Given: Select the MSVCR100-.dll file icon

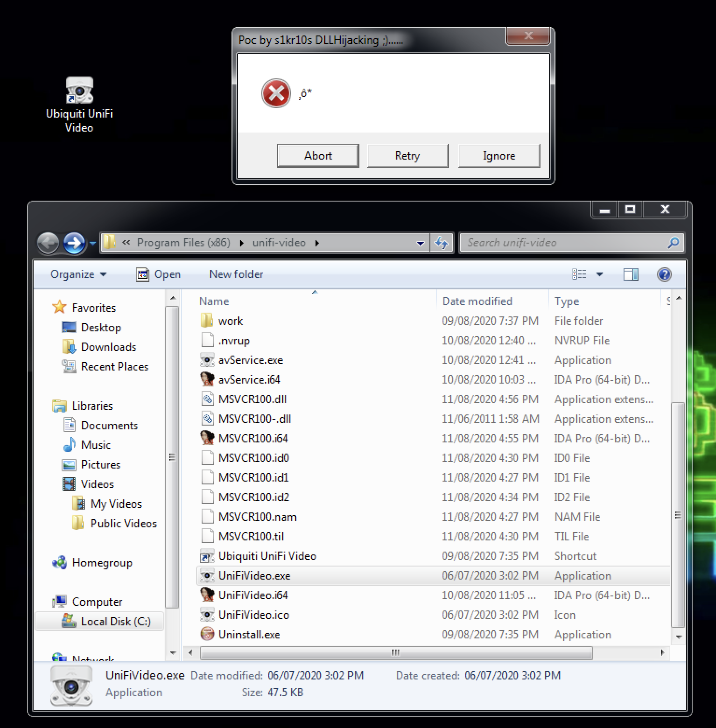Looking at the screenshot, I should 207,419.
